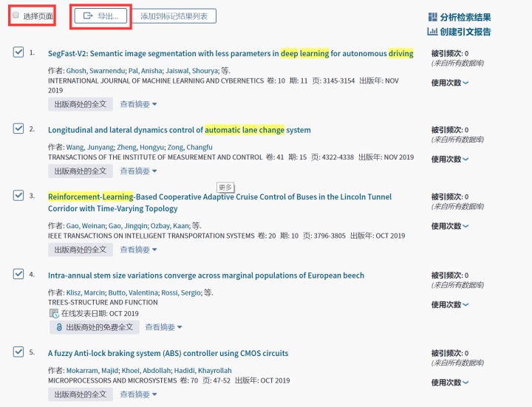Expand 查看摘要 for SegFast-V2 result

tap(138, 104)
